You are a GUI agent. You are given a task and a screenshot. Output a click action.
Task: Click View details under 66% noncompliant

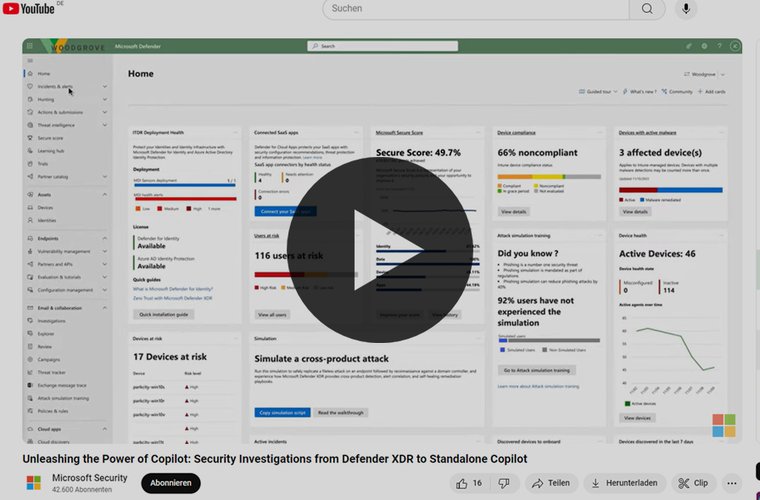coord(513,212)
